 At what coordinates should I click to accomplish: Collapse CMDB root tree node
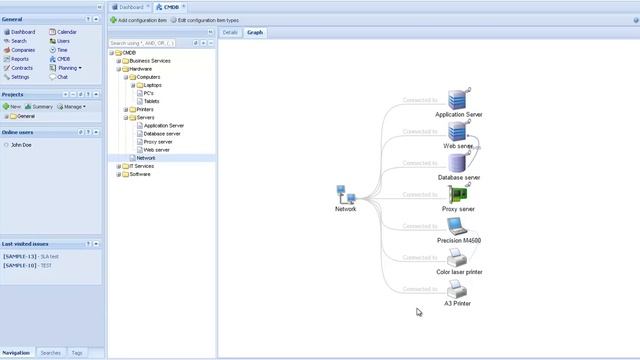[x=111, y=53]
